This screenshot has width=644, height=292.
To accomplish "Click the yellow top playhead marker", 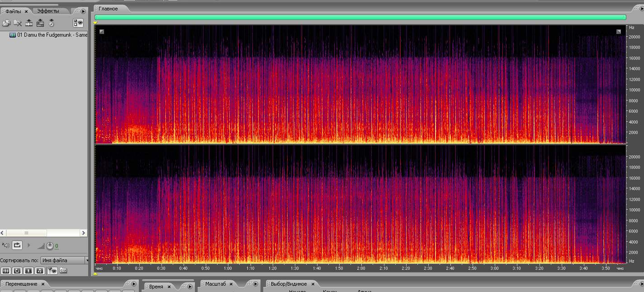I will click(x=95, y=23).
